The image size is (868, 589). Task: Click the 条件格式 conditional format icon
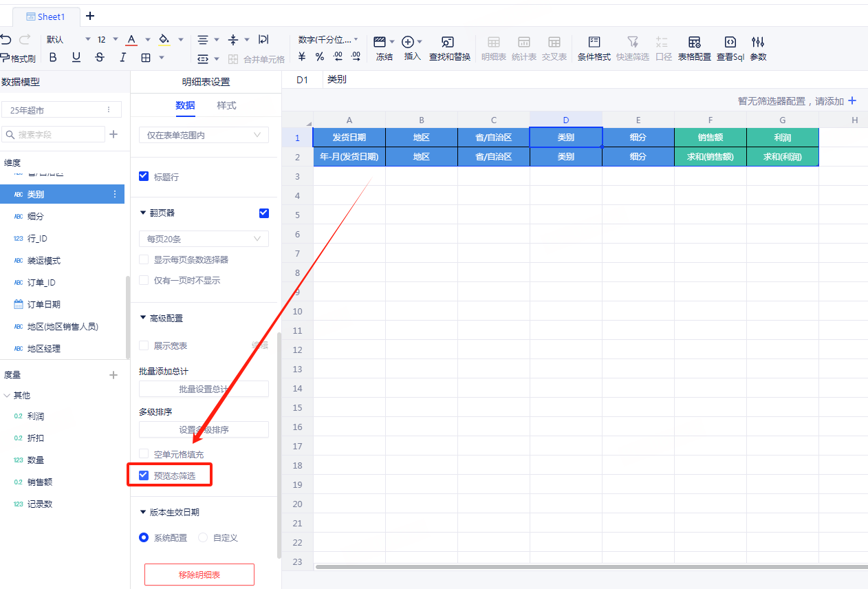(594, 42)
